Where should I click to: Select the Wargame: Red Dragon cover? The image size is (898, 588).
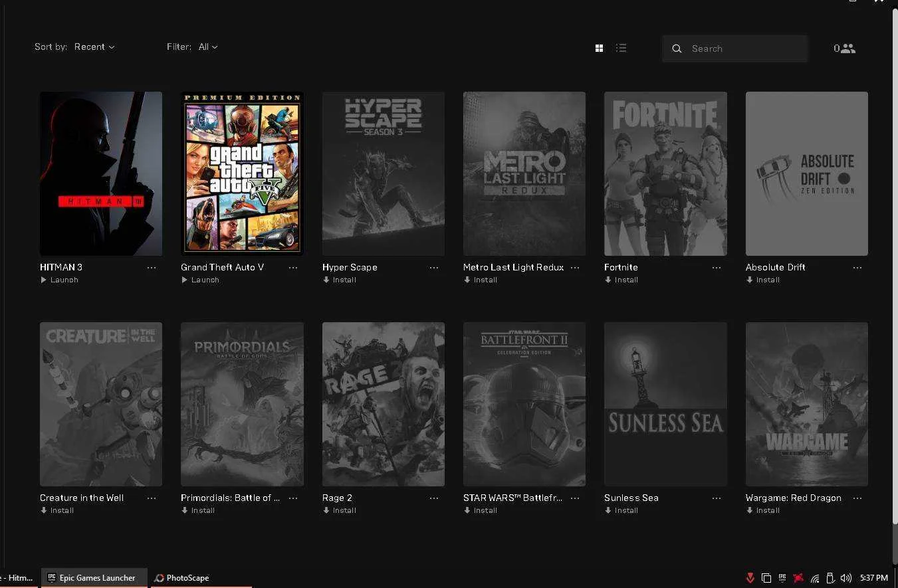(x=807, y=404)
